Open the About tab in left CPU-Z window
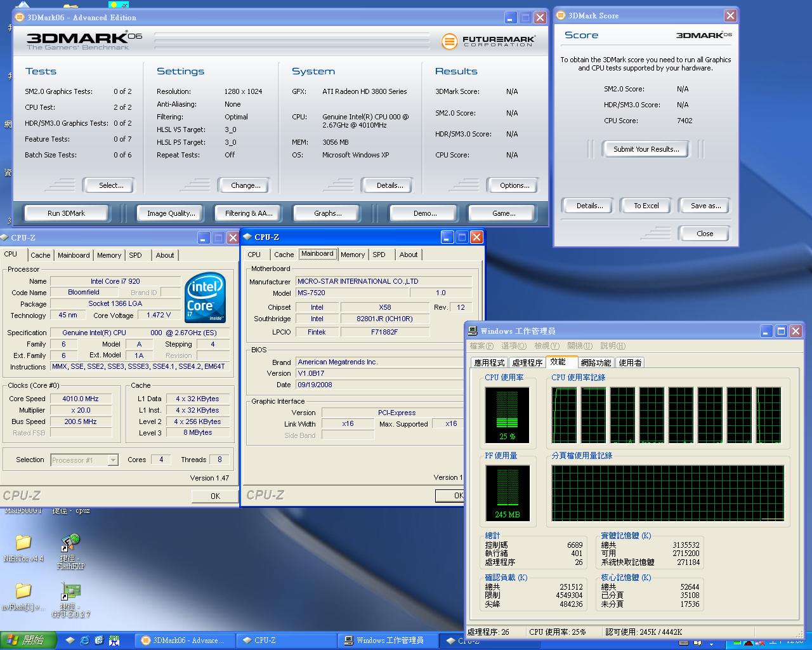812x650 pixels. tap(165, 255)
